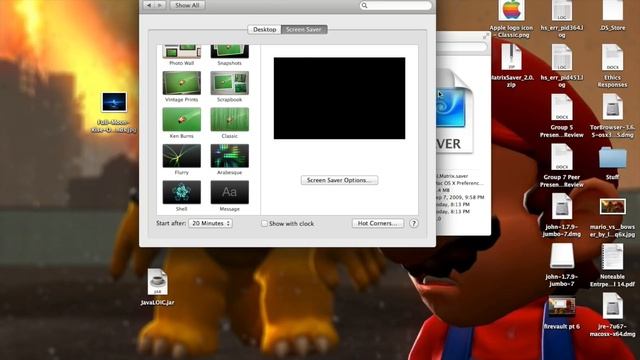Select the .DS_Store file icon
Screen dimensions: 640x360
coord(612,11)
